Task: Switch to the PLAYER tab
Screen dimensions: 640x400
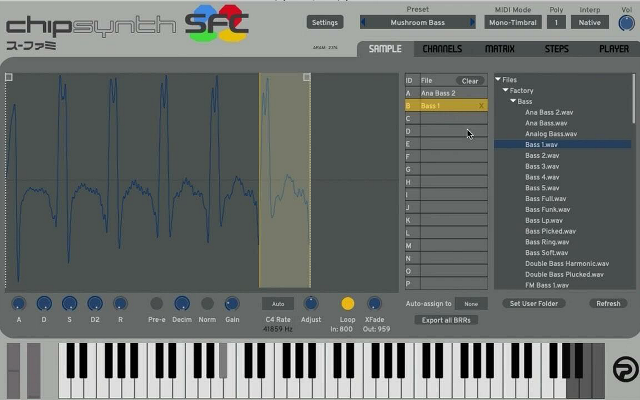Action: (x=614, y=49)
